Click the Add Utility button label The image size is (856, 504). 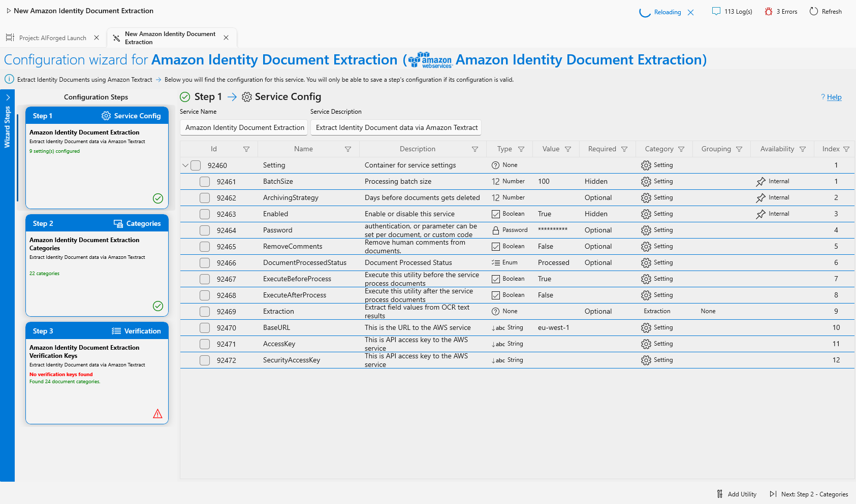(x=742, y=494)
